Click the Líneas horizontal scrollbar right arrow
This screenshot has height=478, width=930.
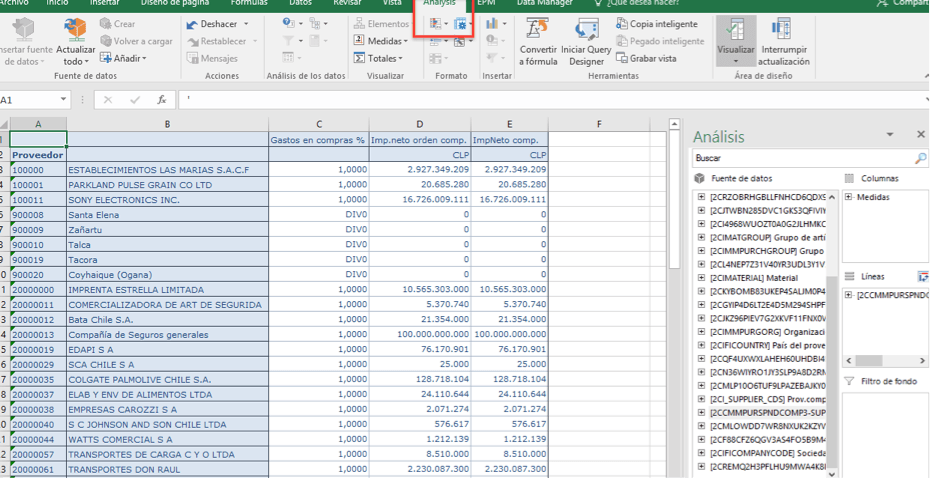click(x=922, y=361)
